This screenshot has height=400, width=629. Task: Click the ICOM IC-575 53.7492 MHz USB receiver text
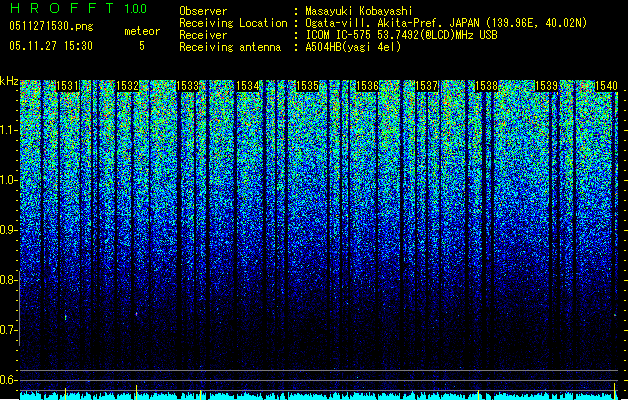pyautogui.click(x=401, y=35)
